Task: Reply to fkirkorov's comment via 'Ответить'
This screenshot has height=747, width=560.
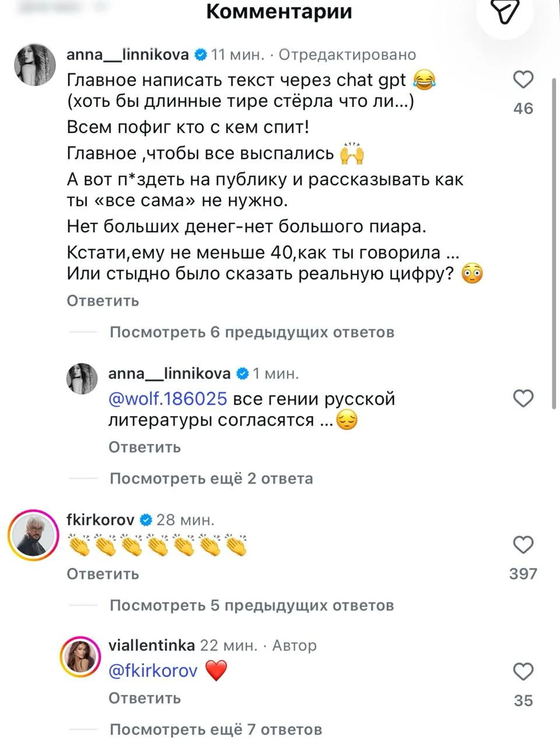Action: tap(103, 574)
